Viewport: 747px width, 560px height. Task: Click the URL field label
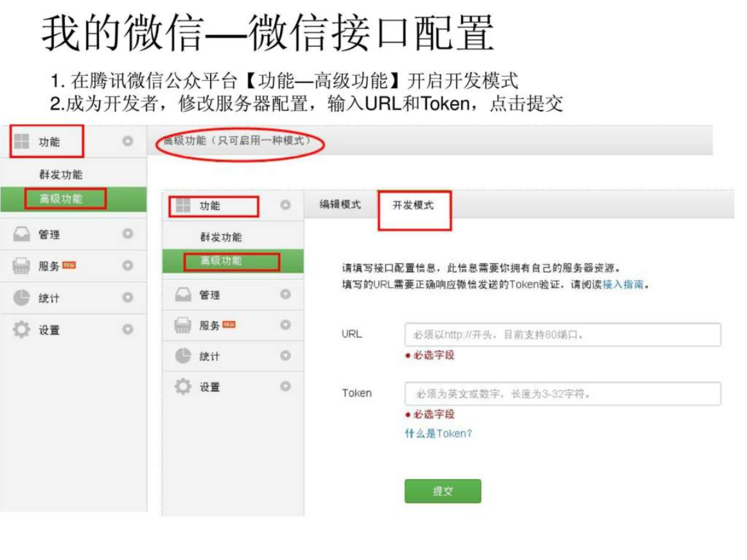tap(351, 334)
